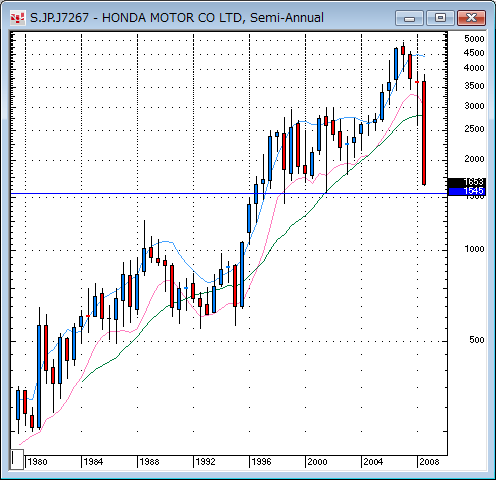Select the 5000 price axis label
This screenshot has height=480, width=496.
474,39
